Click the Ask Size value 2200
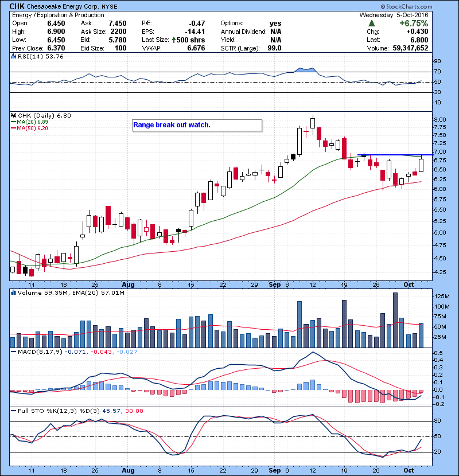This screenshot has width=459, height=476. 118,32
